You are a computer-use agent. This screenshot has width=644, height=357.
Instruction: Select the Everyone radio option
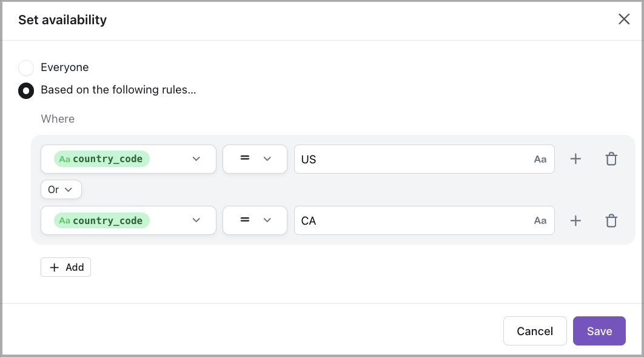click(x=26, y=67)
